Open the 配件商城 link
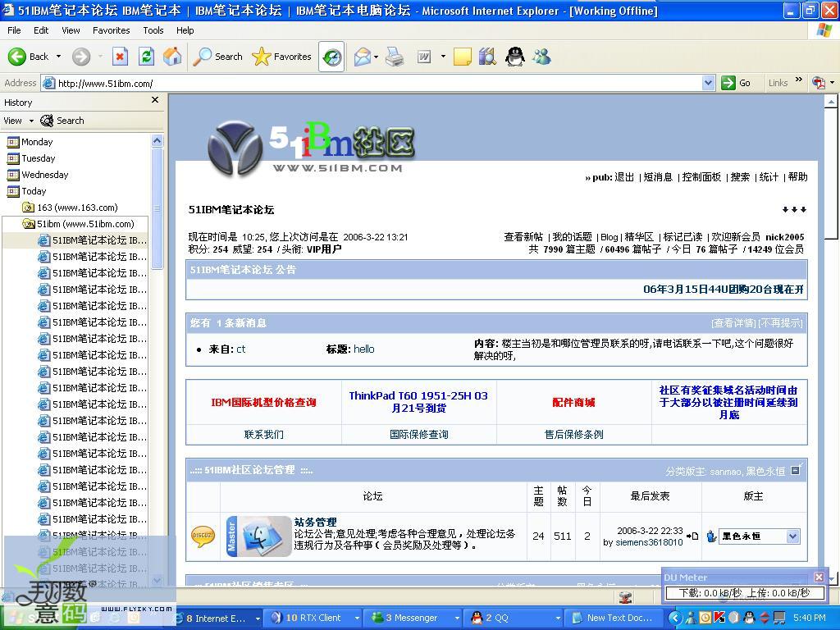 click(573, 402)
